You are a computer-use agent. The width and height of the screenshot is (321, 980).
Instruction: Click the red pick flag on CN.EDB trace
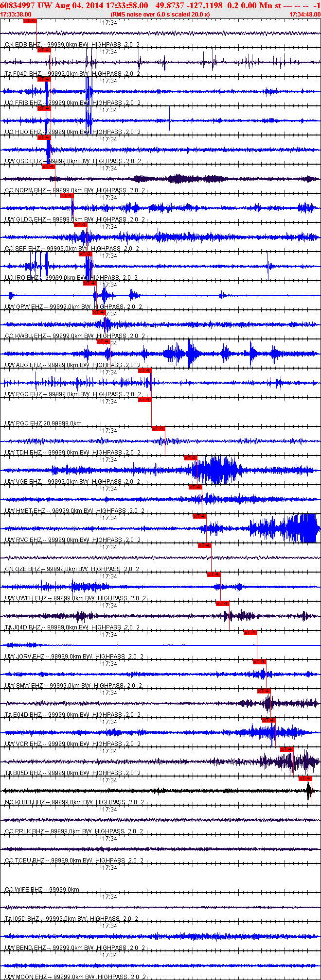click(x=30, y=21)
